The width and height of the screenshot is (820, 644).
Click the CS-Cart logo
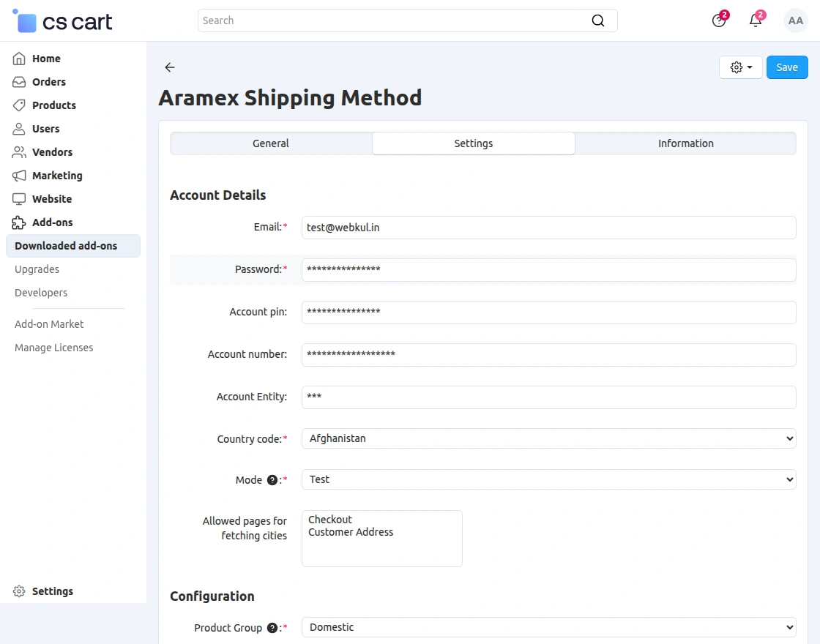click(x=62, y=21)
